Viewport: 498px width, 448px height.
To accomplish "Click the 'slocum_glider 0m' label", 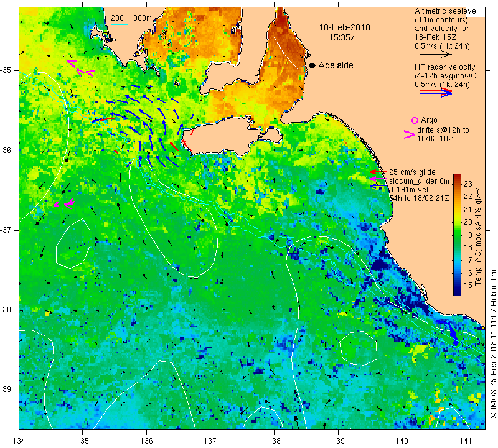I will 419,181.
